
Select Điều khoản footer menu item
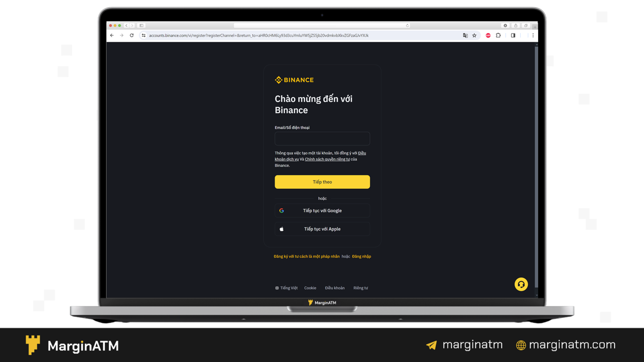pyautogui.click(x=334, y=288)
